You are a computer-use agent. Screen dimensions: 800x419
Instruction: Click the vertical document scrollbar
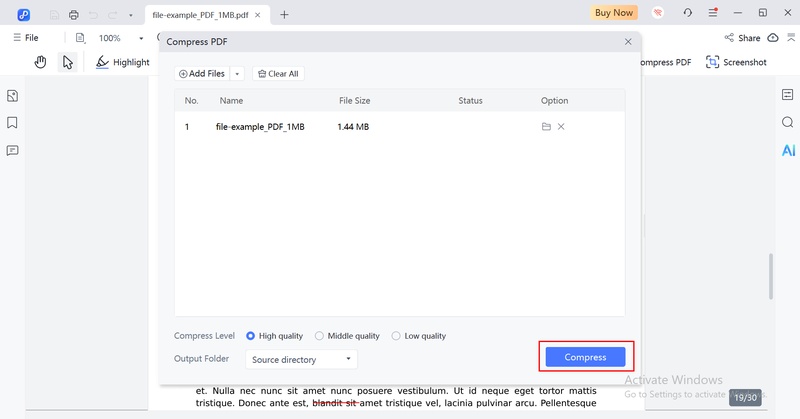pos(771,276)
